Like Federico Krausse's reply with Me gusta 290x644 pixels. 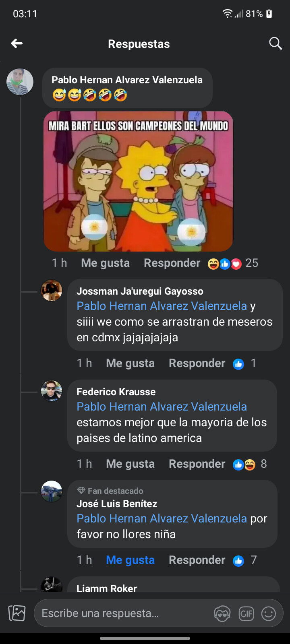(130, 464)
